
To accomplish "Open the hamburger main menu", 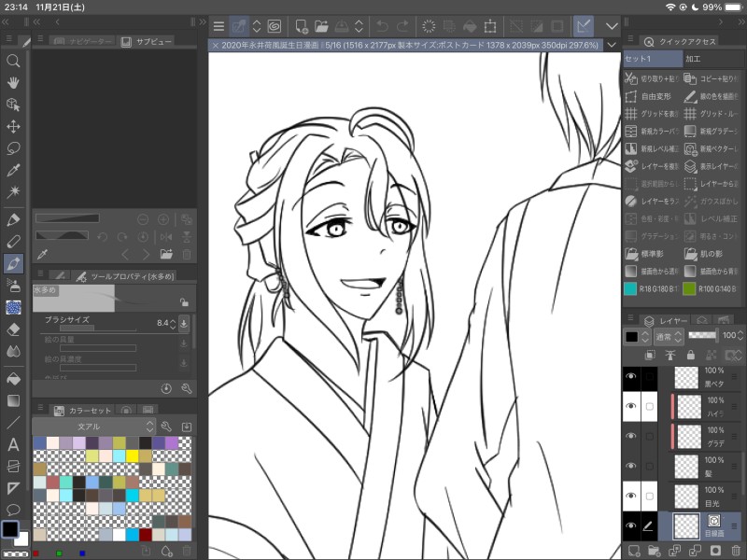I will click(218, 26).
